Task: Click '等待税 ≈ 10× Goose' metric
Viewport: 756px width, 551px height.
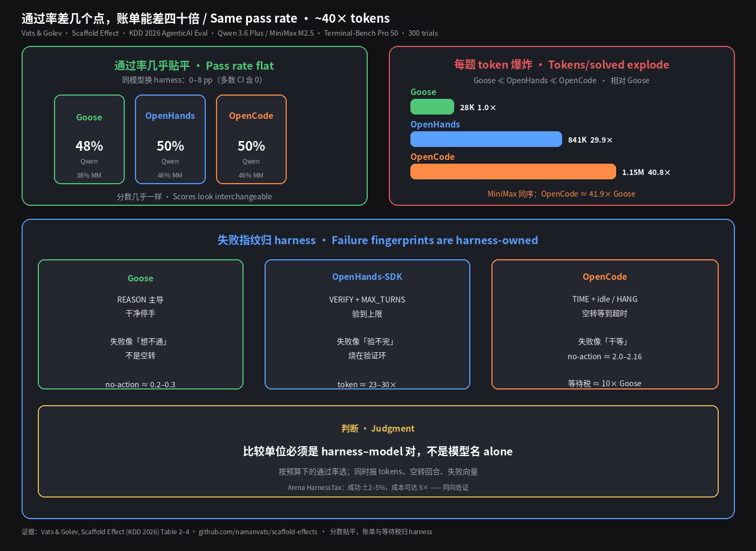Action: [605, 384]
